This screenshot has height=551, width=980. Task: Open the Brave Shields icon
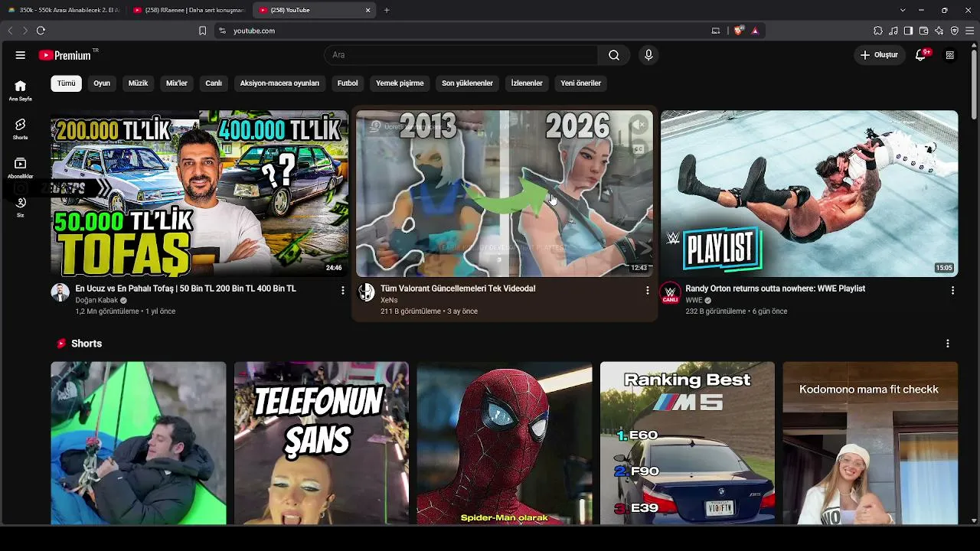pos(739,31)
